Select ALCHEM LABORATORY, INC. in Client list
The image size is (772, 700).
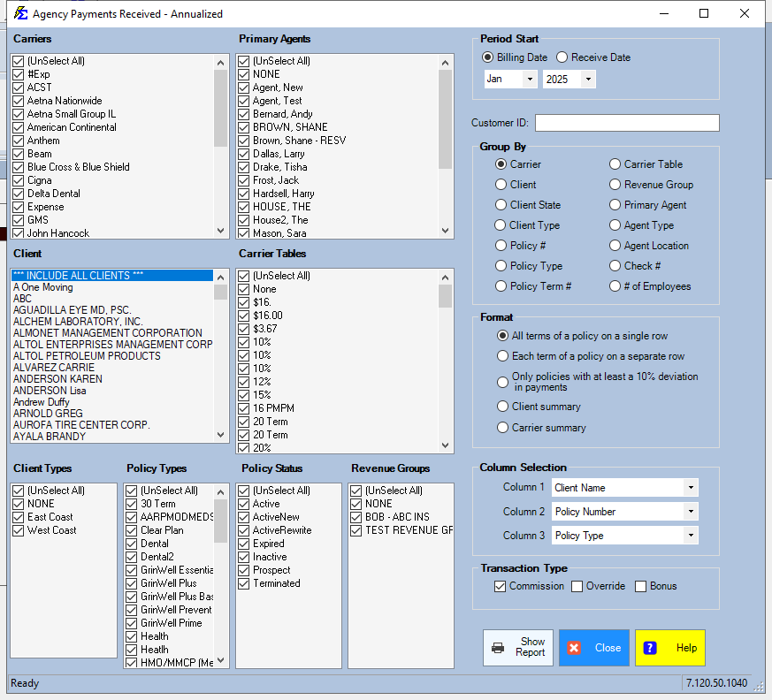click(78, 322)
